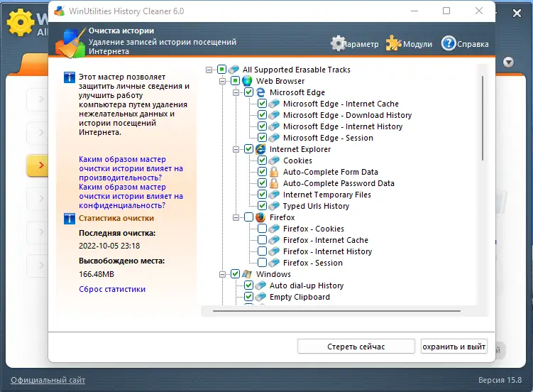Click eraser icon next to Auto dial-up History
Viewport: 533px width, 392px height.
pos(260,285)
